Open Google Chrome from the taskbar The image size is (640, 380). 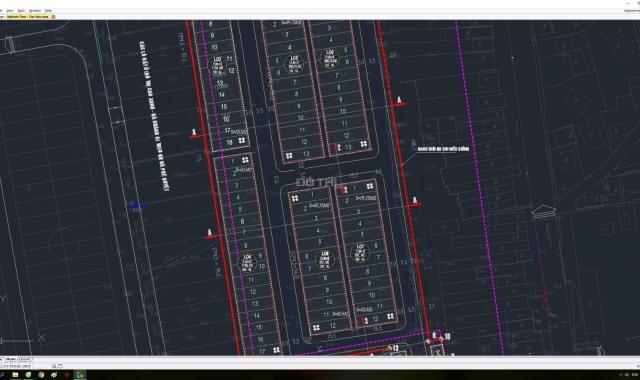click(x=41, y=374)
